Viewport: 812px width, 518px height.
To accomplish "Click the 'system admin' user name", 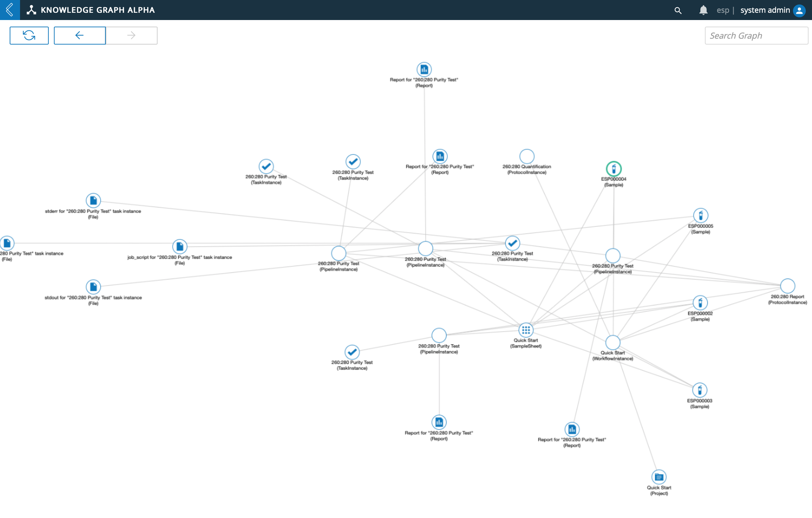I will tap(765, 10).
